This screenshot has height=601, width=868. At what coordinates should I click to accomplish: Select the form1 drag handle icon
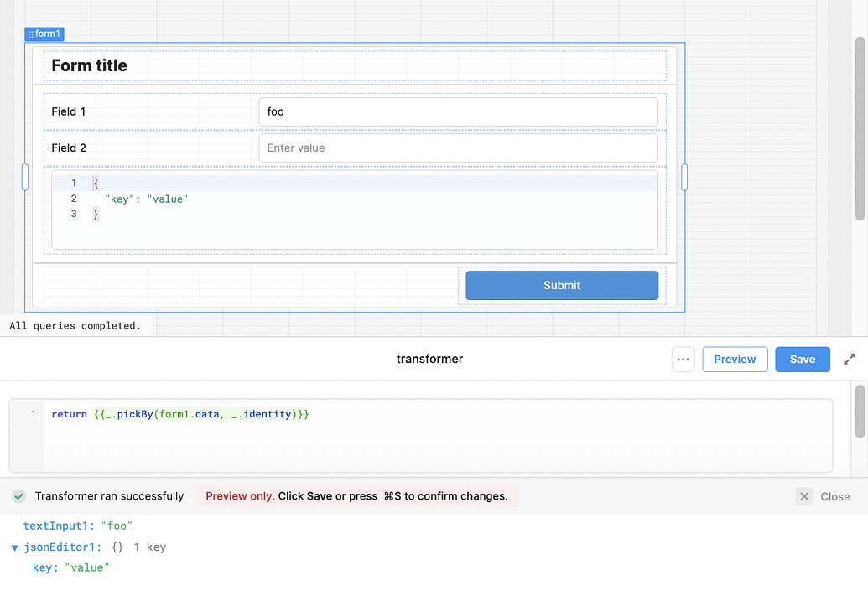[x=32, y=34]
